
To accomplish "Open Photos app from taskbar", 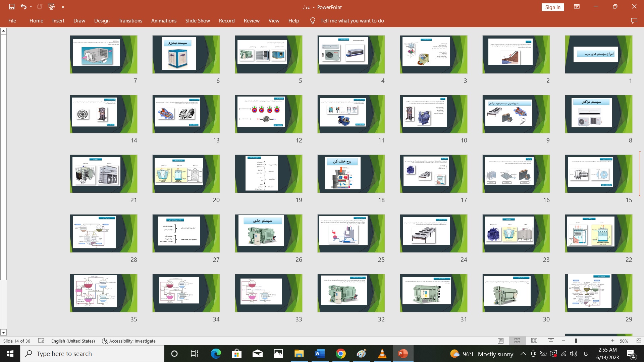I will 278,354.
